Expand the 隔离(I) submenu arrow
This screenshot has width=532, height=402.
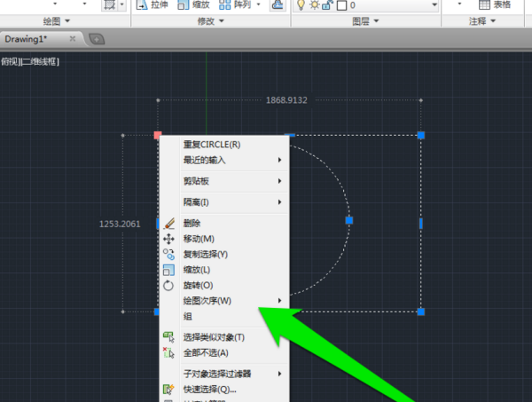279,202
